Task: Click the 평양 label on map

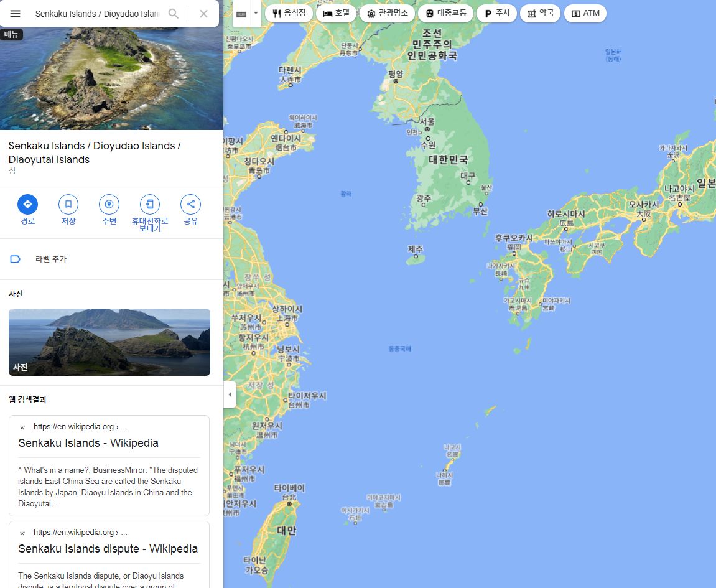Action: [x=396, y=73]
